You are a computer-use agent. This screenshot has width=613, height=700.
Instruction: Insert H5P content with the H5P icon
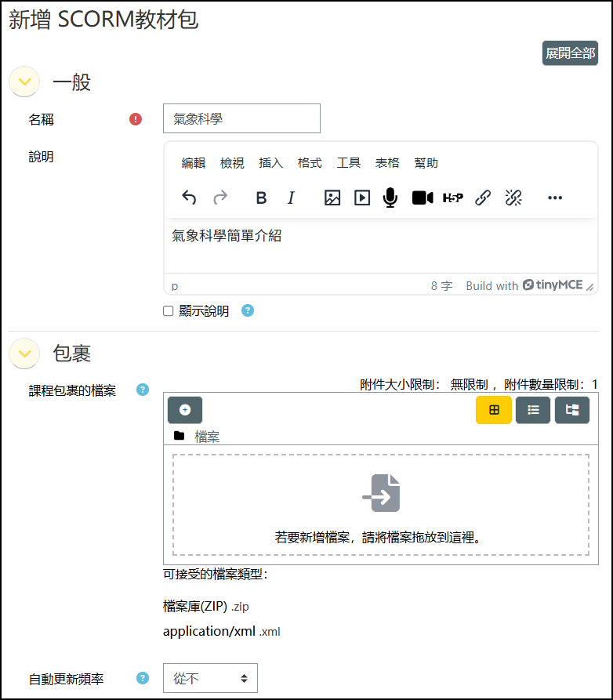(x=453, y=198)
